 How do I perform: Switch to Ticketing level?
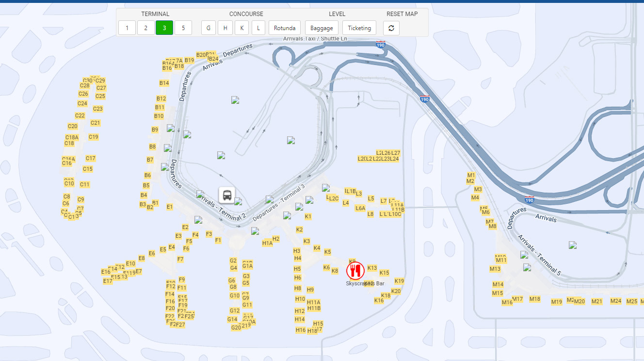(x=359, y=28)
